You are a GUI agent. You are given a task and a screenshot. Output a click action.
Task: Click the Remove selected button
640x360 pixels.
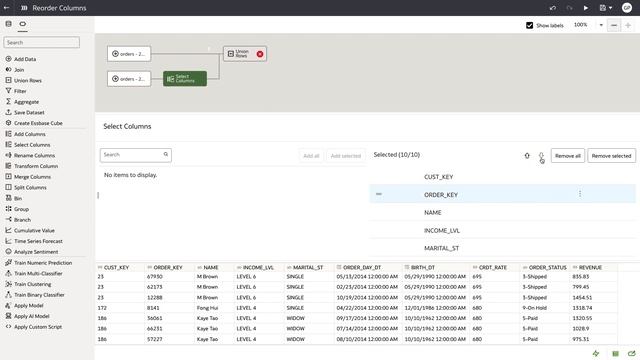click(611, 156)
